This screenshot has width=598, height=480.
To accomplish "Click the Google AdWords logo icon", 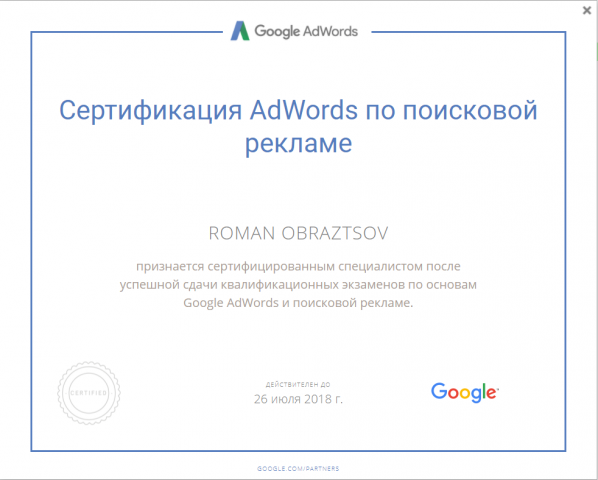I will (240, 31).
